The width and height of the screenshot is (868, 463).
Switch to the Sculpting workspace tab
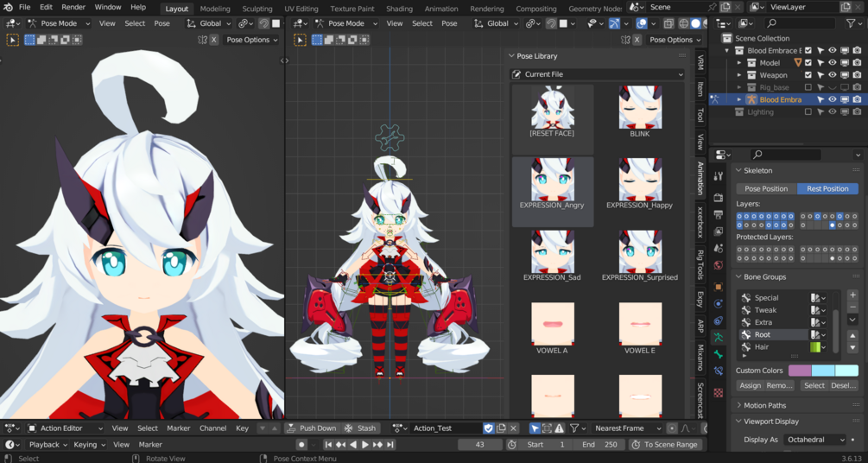pos(257,9)
